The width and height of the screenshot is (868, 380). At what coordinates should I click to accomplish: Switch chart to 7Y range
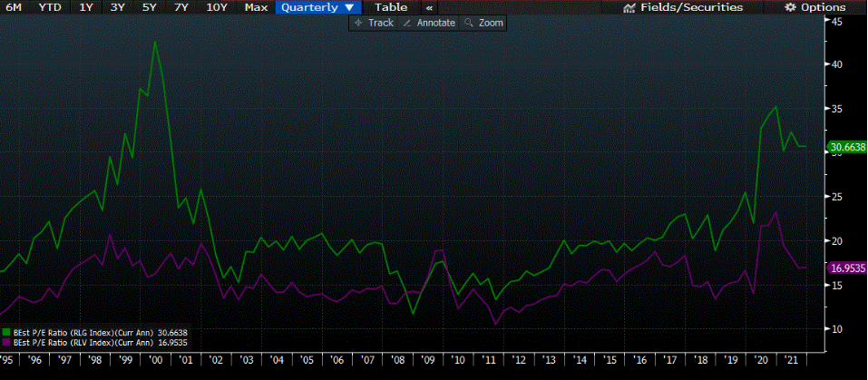[181, 7]
